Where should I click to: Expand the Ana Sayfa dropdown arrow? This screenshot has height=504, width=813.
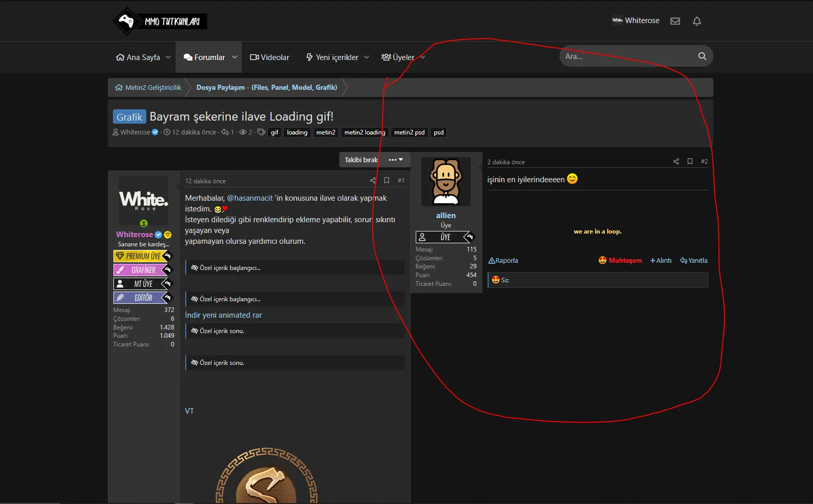(x=168, y=57)
